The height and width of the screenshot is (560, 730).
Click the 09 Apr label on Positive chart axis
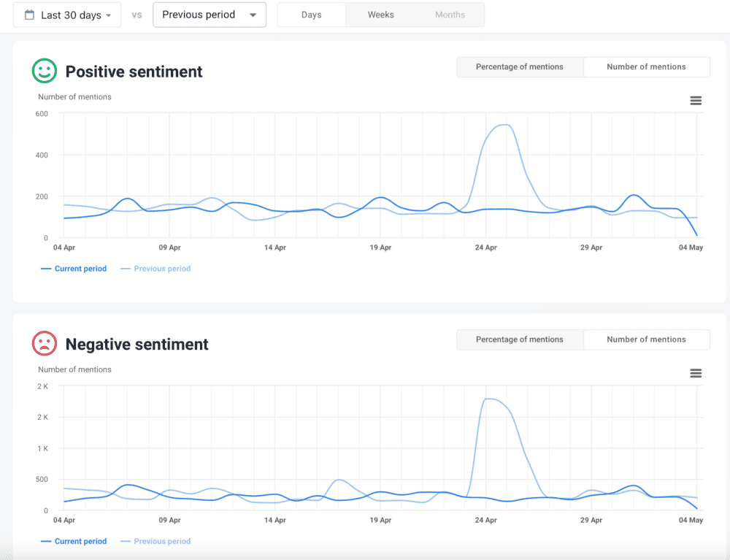(169, 248)
